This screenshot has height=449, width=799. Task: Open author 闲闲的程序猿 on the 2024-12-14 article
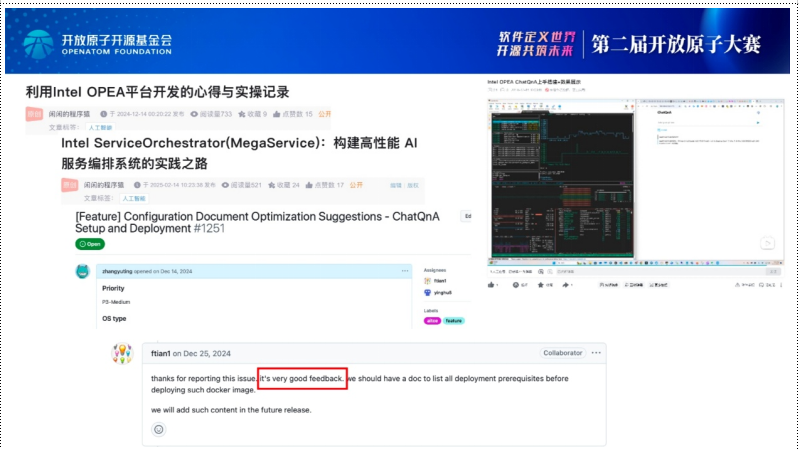69,114
